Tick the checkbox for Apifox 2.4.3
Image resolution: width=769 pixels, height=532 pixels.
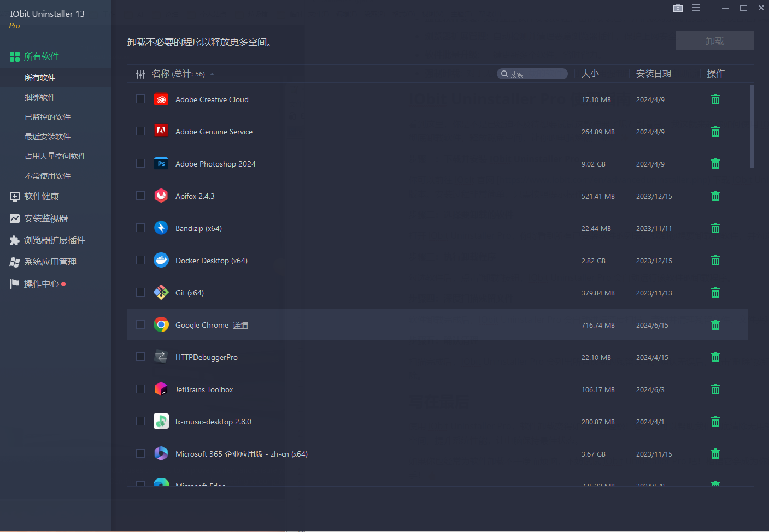(140, 196)
